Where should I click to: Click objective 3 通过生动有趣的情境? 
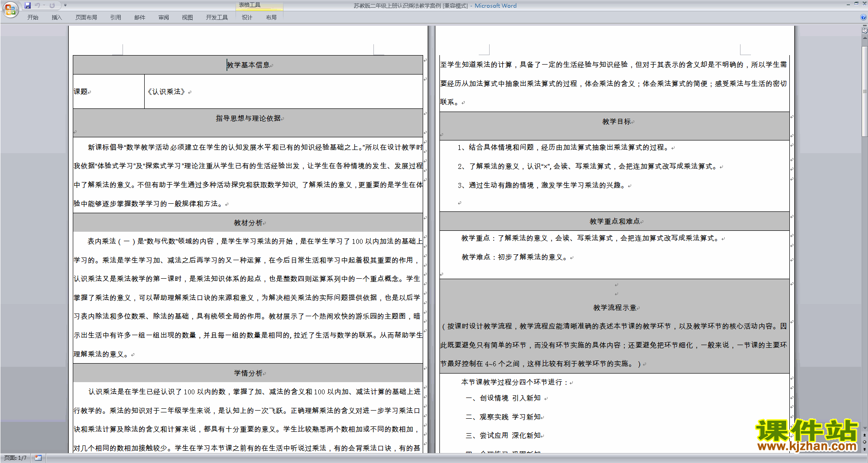pyautogui.click(x=542, y=185)
